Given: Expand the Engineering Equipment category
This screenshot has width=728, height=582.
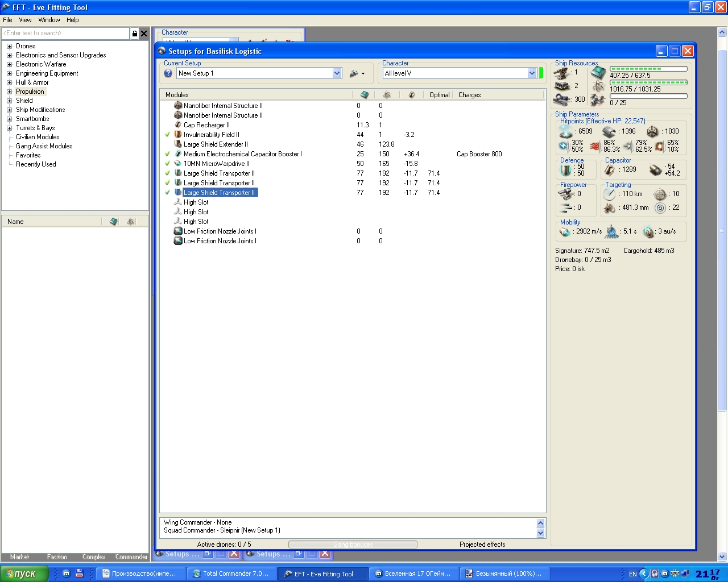Looking at the screenshot, I should pos(9,73).
